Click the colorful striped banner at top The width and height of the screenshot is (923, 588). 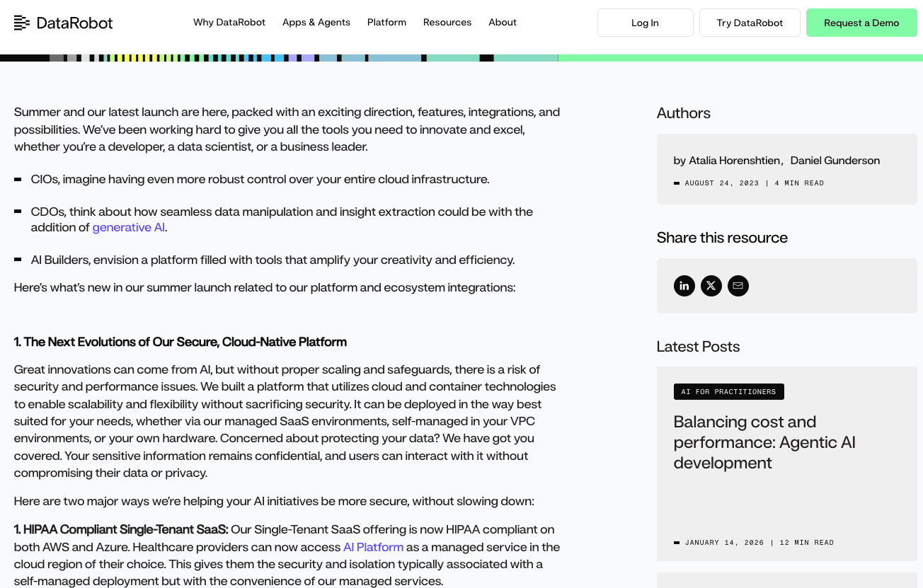(283, 58)
